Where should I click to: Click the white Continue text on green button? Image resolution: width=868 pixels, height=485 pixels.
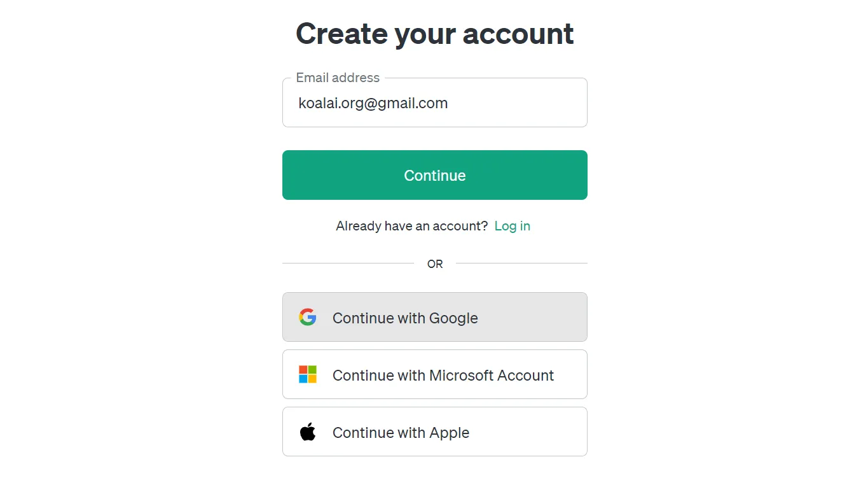(435, 175)
